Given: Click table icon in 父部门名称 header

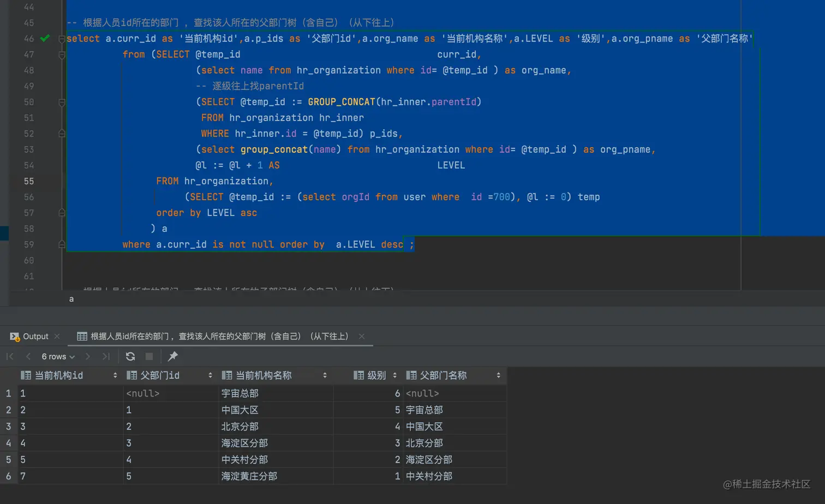Looking at the screenshot, I should (x=411, y=375).
